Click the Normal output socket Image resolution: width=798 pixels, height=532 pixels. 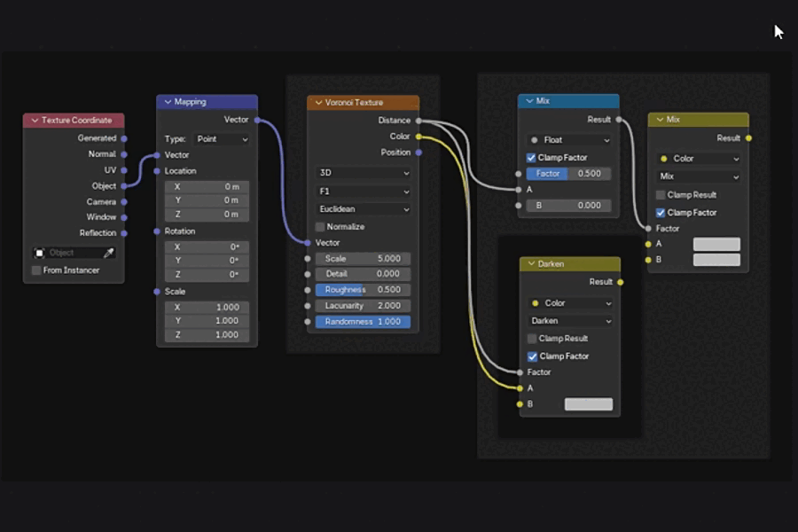tap(124, 154)
